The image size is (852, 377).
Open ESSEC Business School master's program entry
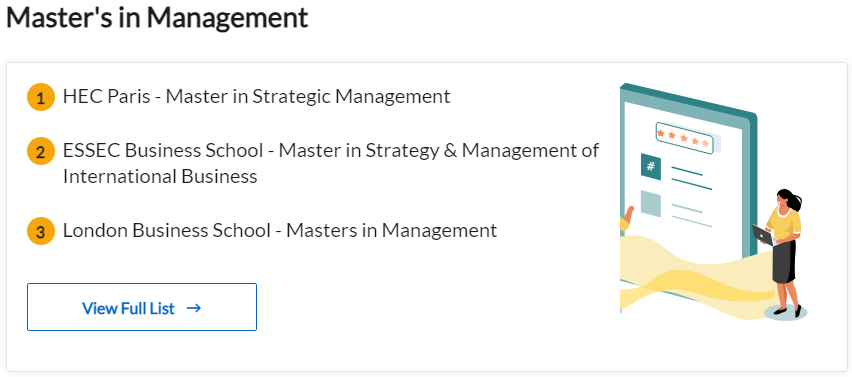pyautogui.click(x=331, y=163)
